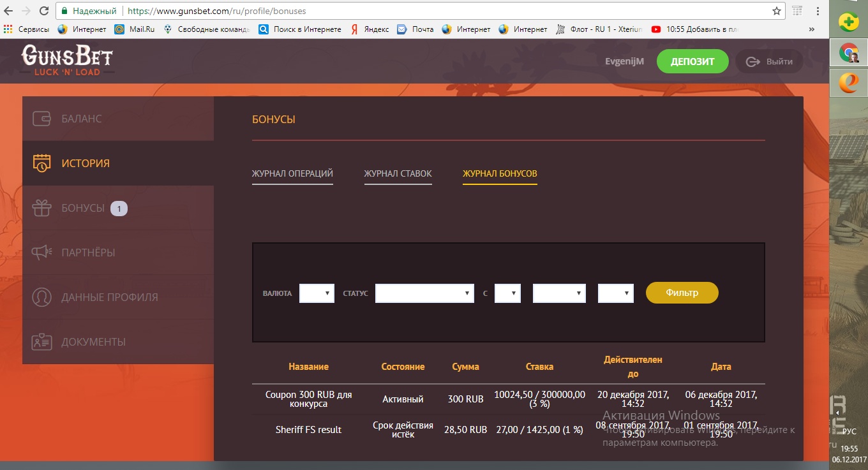
Task: Click the green Депозит button
Action: (692, 62)
